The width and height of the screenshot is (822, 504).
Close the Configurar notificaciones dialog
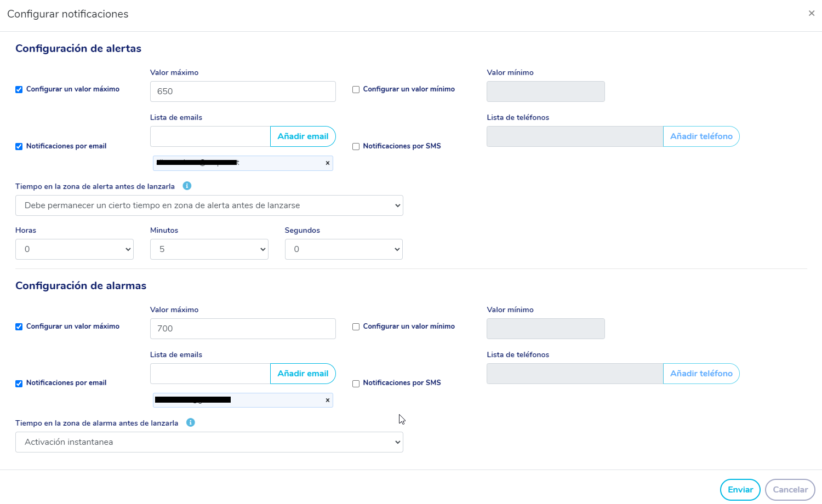coord(812,13)
